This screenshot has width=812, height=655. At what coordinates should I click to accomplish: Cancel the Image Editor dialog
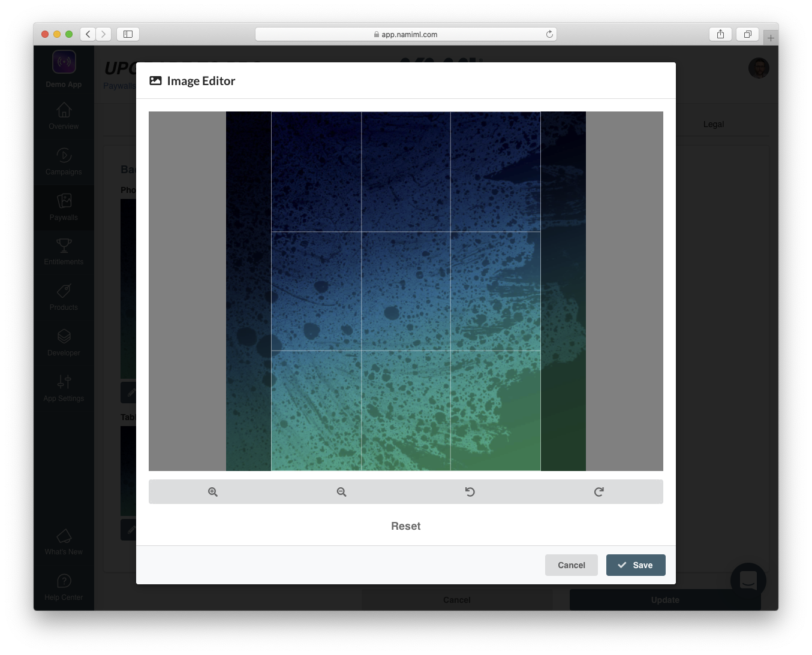tap(572, 565)
